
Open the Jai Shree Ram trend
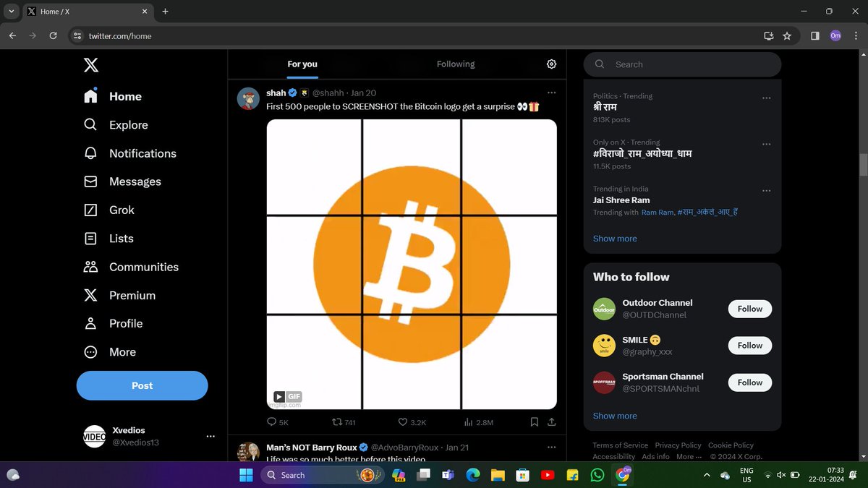pos(621,200)
